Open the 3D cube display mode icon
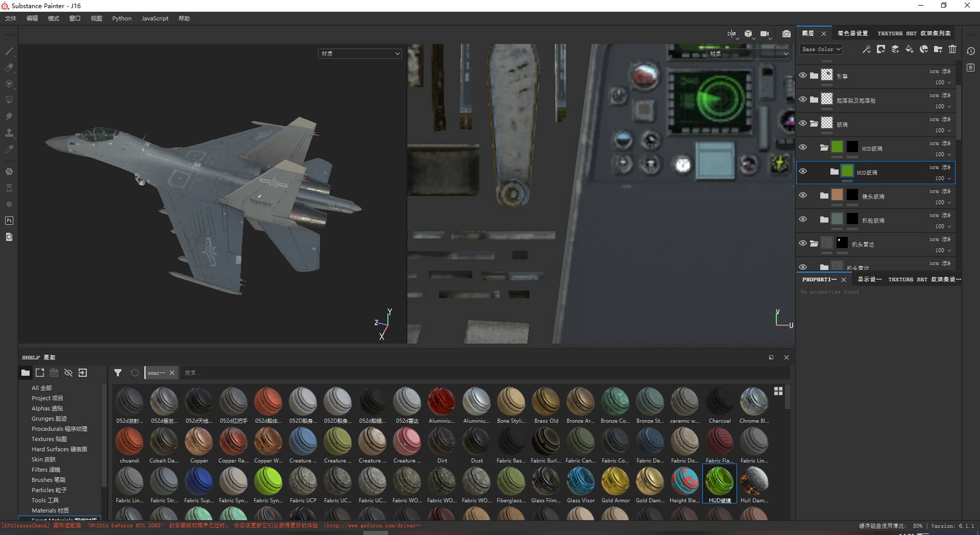980x535 pixels. (749, 34)
